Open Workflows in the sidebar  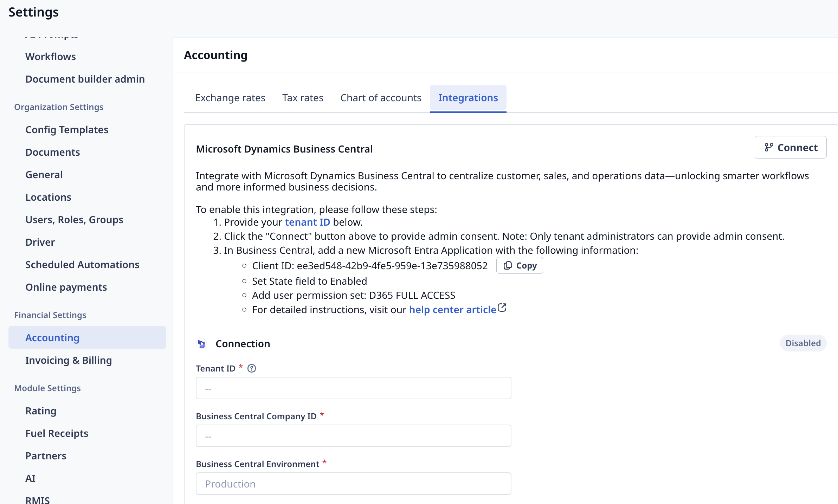[x=51, y=57]
